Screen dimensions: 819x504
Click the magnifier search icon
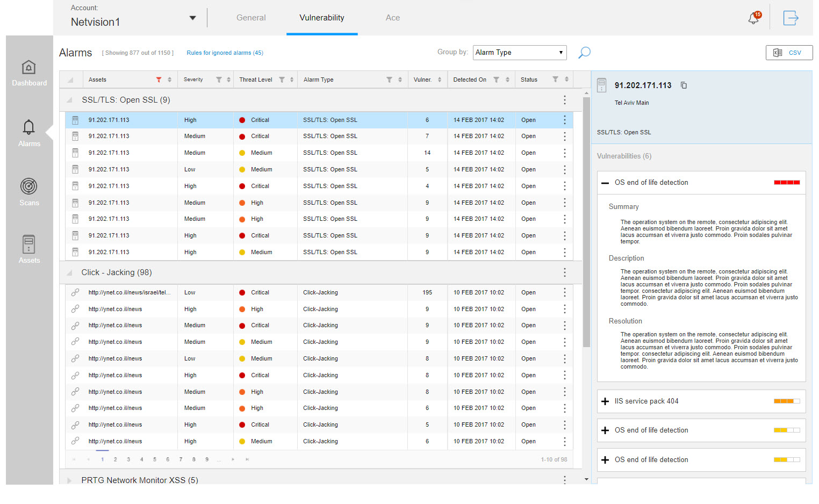pos(584,53)
